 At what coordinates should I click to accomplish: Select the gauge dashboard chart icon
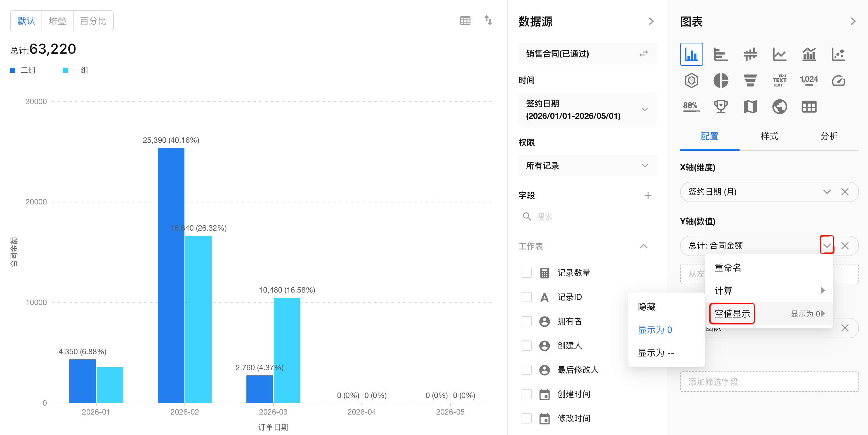838,80
